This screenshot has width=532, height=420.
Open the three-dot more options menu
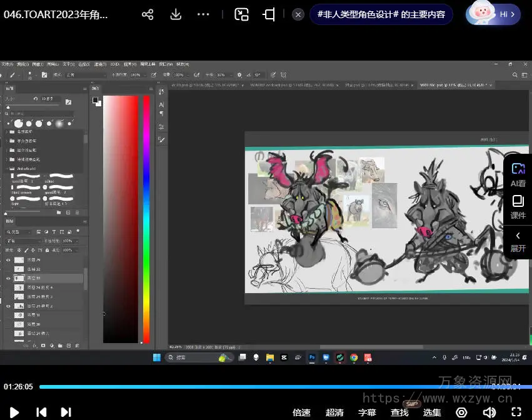click(203, 14)
